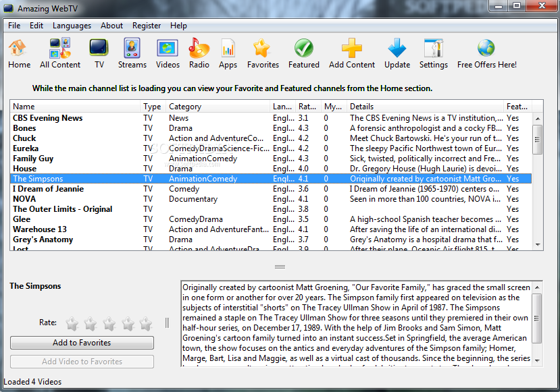Select the I Dream of Jeannie row

click(271, 189)
